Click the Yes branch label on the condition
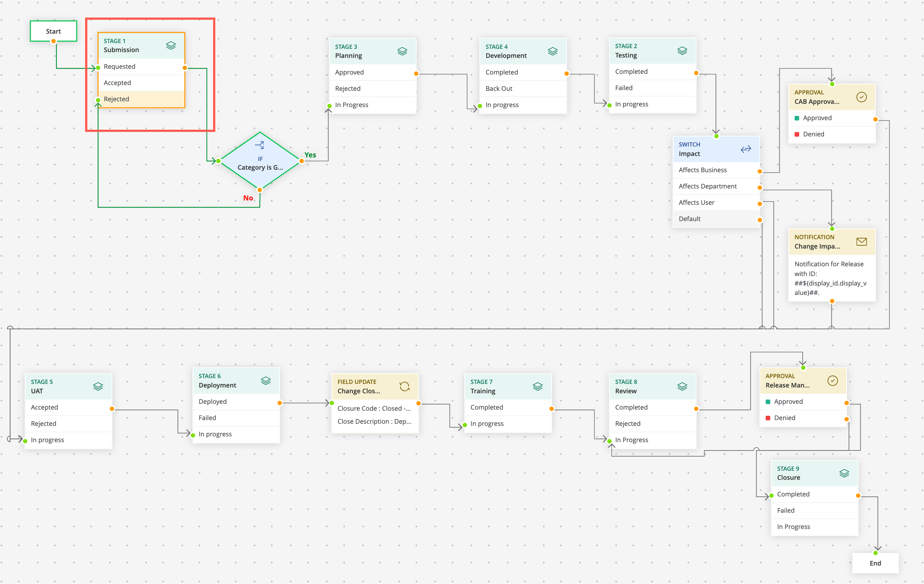The height and width of the screenshot is (584, 924). pyautogui.click(x=310, y=155)
